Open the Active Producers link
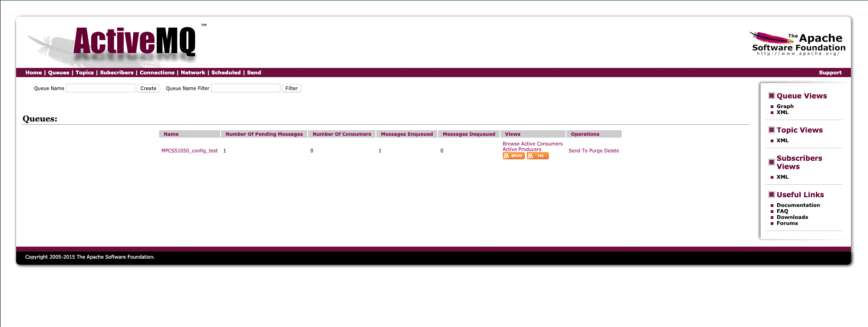Viewport: 868px width, 327px height. tap(522, 150)
